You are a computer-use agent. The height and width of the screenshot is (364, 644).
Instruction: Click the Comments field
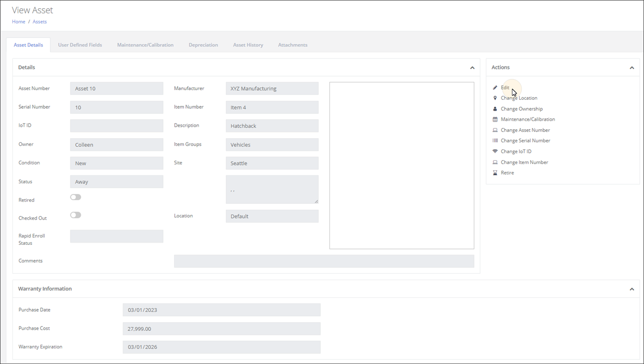tap(324, 261)
